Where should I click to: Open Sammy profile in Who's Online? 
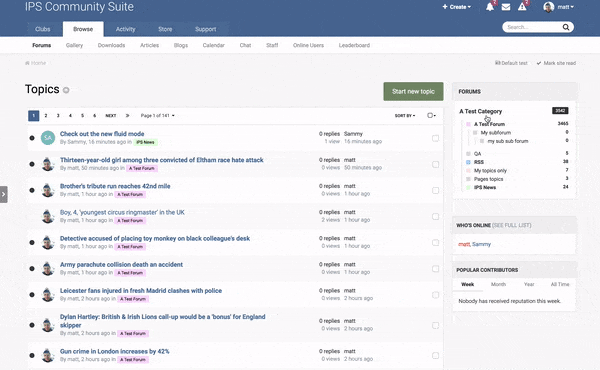481,244
